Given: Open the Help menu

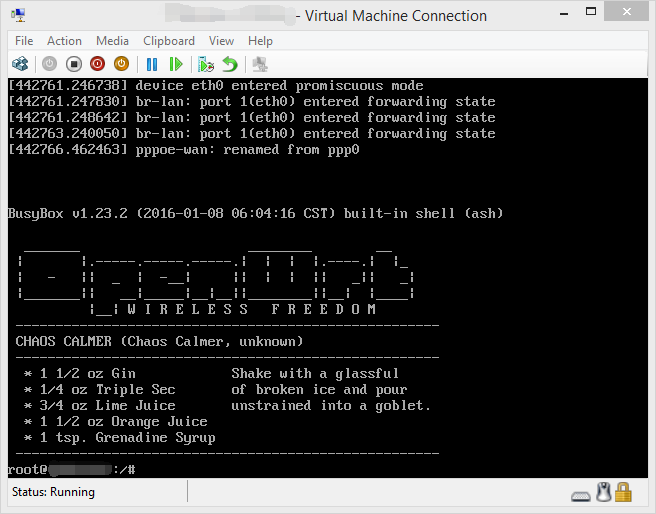Looking at the screenshot, I should point(260,41).
